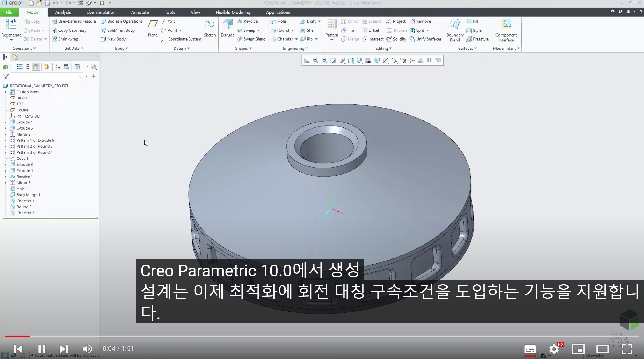Open the Flexible Modeling tab
The image size is (644, 359).
tap(233, 12)
